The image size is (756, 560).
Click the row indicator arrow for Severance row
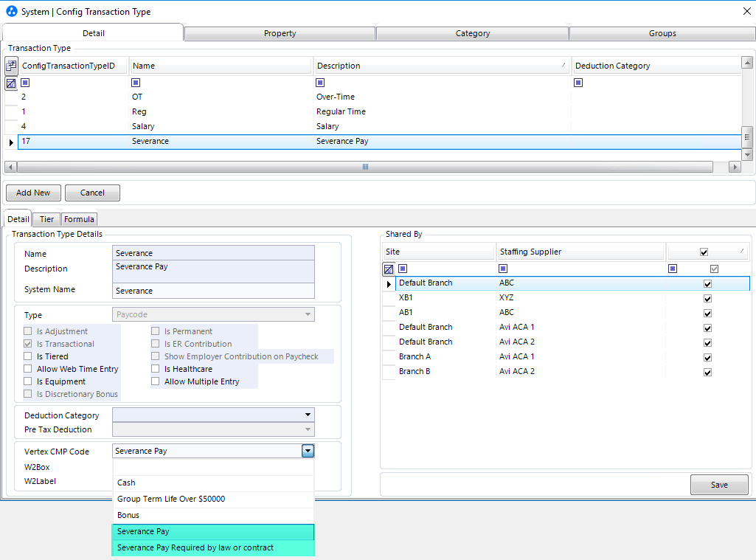(x=11, y=142)
